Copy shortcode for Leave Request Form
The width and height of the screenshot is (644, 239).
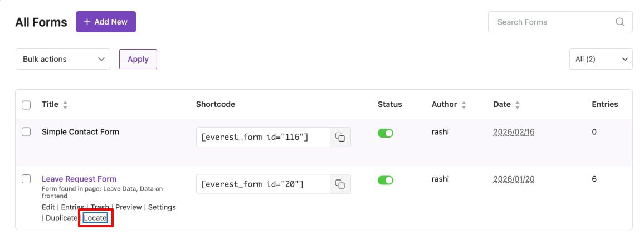click(340, 184)
